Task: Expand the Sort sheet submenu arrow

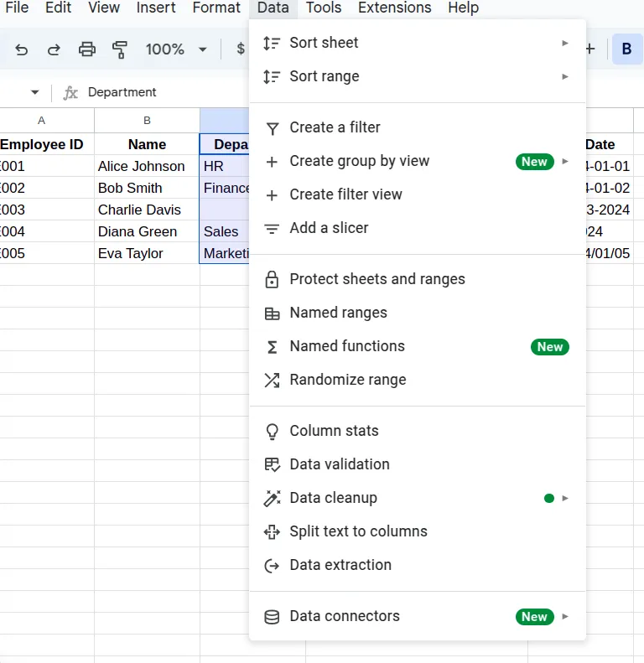Action: click(x=565, y=43)
